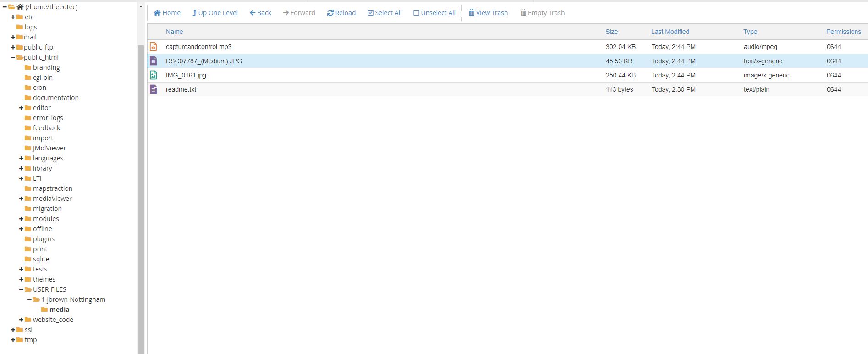Click the home icon beside /home/theedtec

[x=20, y=7]
